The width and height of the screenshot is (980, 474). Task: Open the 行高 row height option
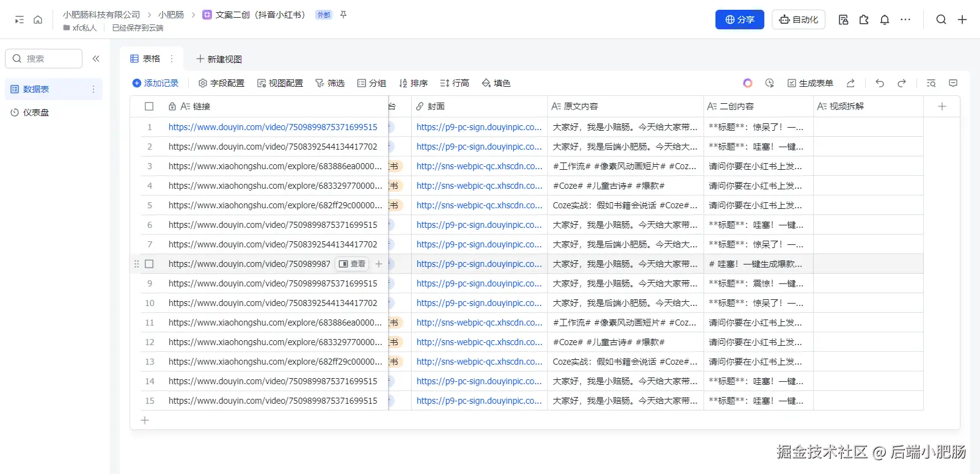(455, 83)
